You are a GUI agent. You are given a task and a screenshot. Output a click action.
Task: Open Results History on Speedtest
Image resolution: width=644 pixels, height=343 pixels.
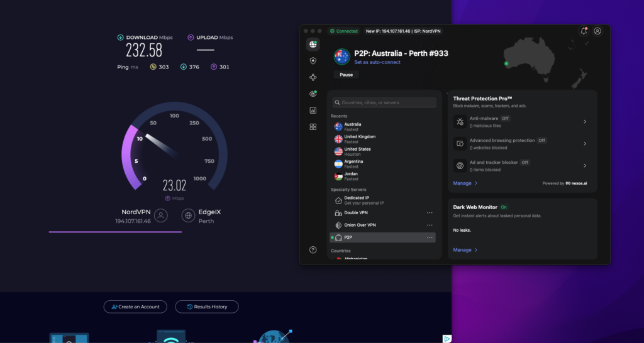coord(207,307)
